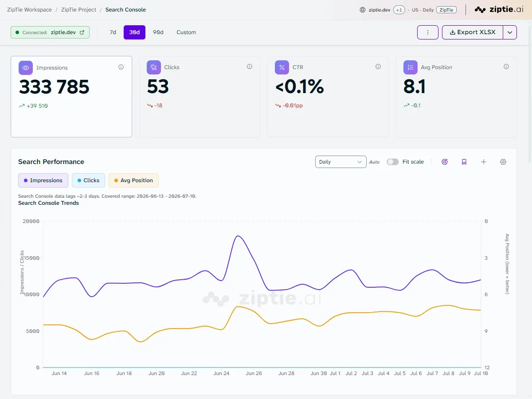The height and width of the screenshot is (399, 532).
Task: Click the Search Performance heading
Action: click(51, 162)
